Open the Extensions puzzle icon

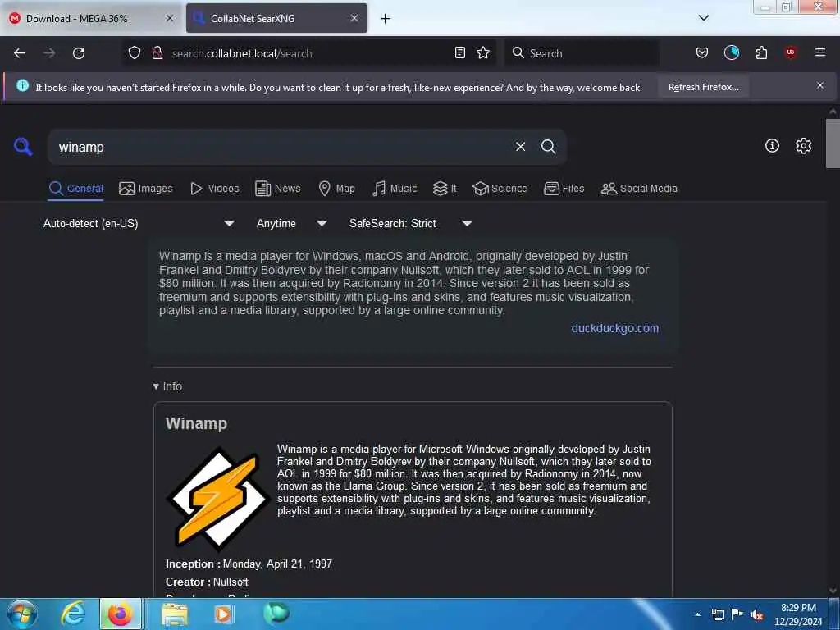tap(761, 52)
